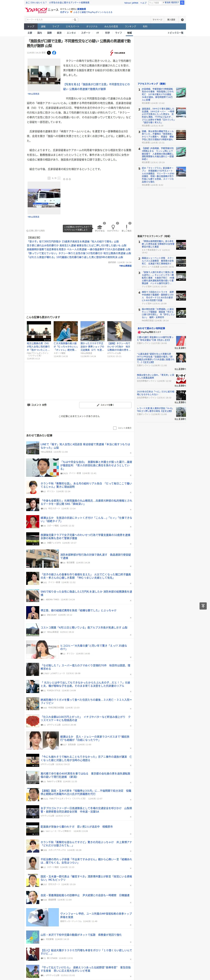Open 亡き大物俳優の美人娘 article card

66,339
